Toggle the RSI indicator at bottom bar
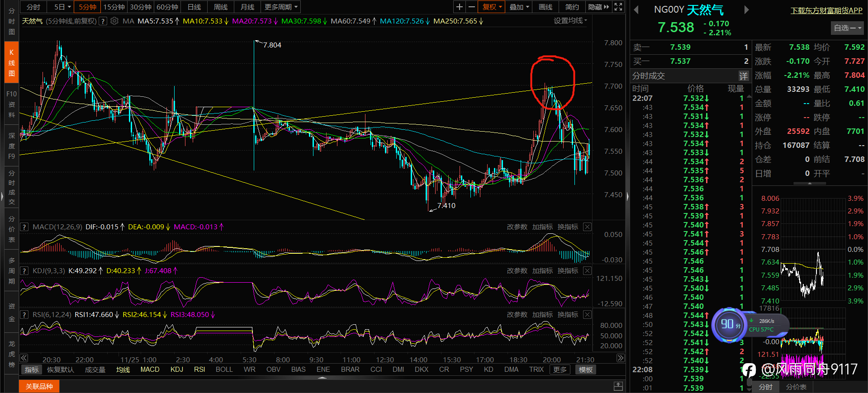Image resolution: width=868 pixels, height=393 pixels. (x=199, y=369)
